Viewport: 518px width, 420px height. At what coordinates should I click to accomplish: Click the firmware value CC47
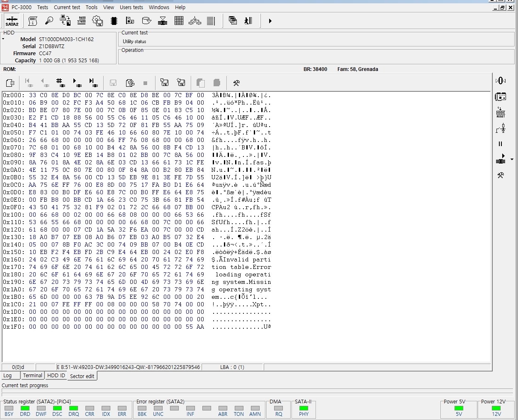[x=45, y=54]
